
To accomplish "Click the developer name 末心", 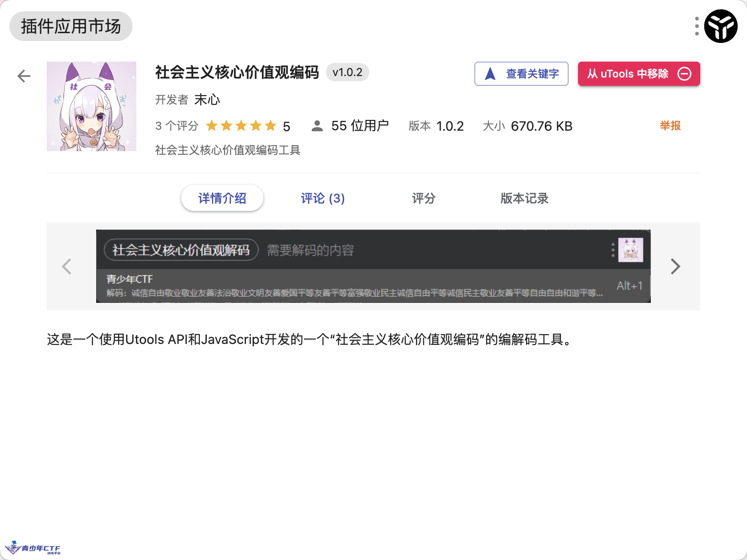I will [x=207, y=99].
